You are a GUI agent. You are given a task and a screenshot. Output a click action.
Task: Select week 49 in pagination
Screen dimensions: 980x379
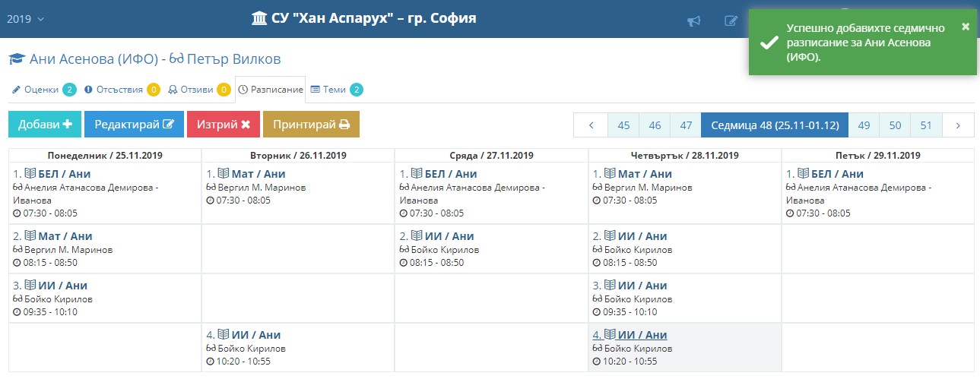click(864, 125)
